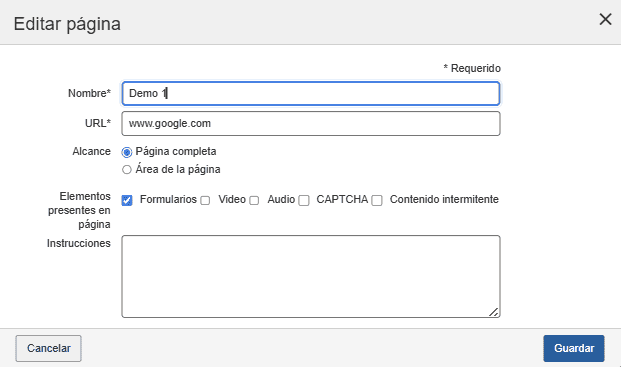
Task: Tick the Audio checkbox
Action: 254,200
